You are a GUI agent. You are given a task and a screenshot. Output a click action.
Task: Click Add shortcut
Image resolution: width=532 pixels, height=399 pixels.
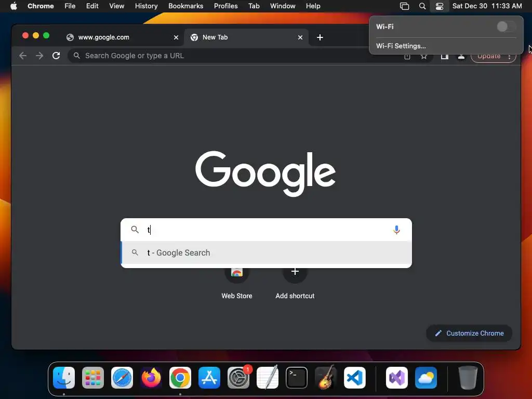pyautogui.click(x=295, y=282)
